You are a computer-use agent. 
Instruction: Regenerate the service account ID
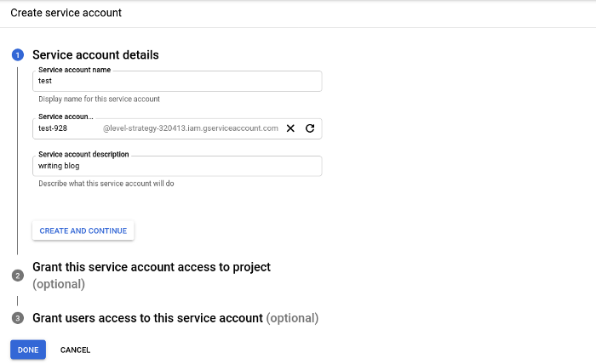[310, 128]
